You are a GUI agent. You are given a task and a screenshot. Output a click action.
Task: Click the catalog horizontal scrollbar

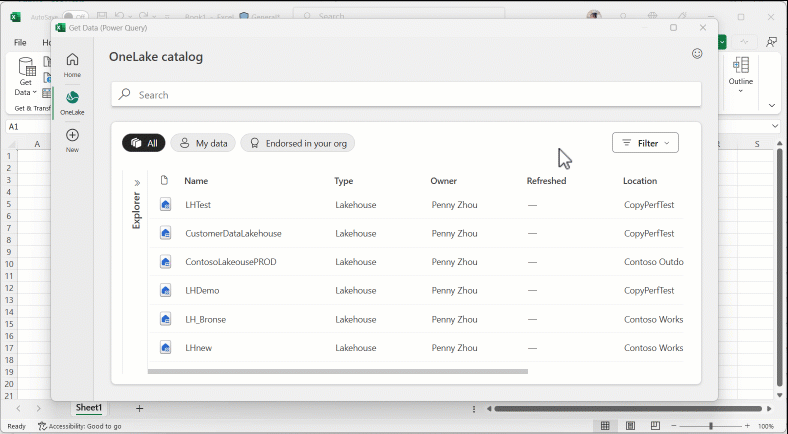338,372
